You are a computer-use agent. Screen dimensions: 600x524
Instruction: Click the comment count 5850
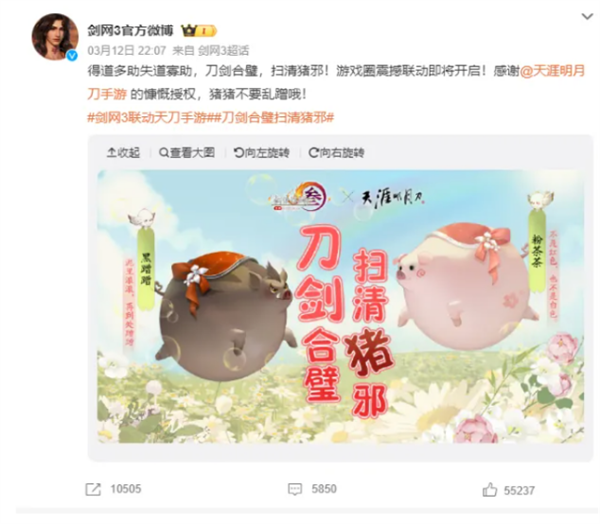coord(324,489)
